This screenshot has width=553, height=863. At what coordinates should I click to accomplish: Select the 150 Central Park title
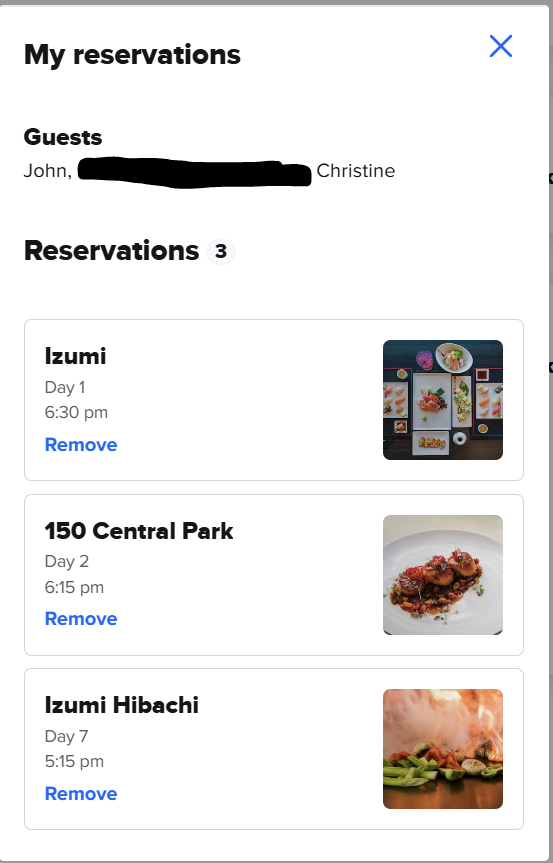[x=139, y=531]
